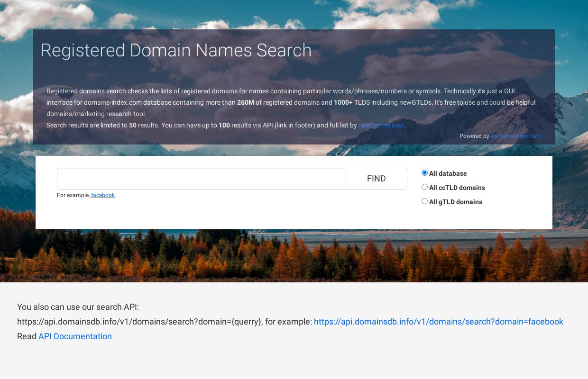Select the All ccTLD domains option
Viewport: 588px width, 379px height.
424,187
